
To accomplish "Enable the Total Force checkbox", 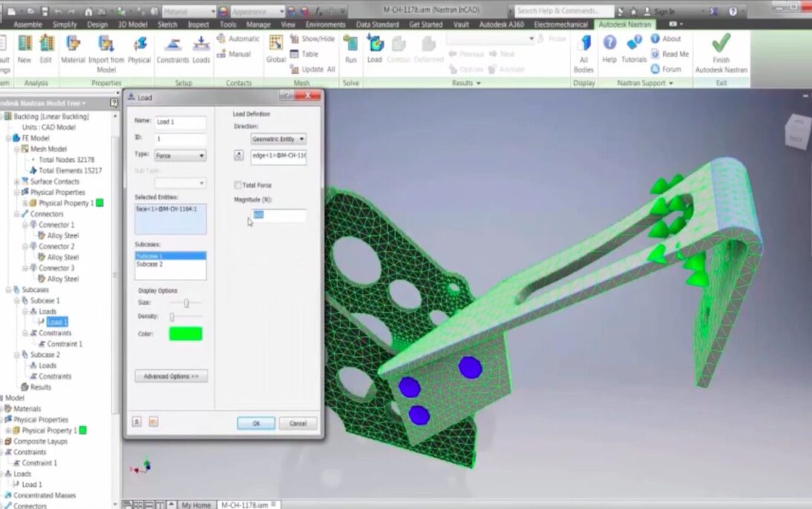I will pos(238,185).
